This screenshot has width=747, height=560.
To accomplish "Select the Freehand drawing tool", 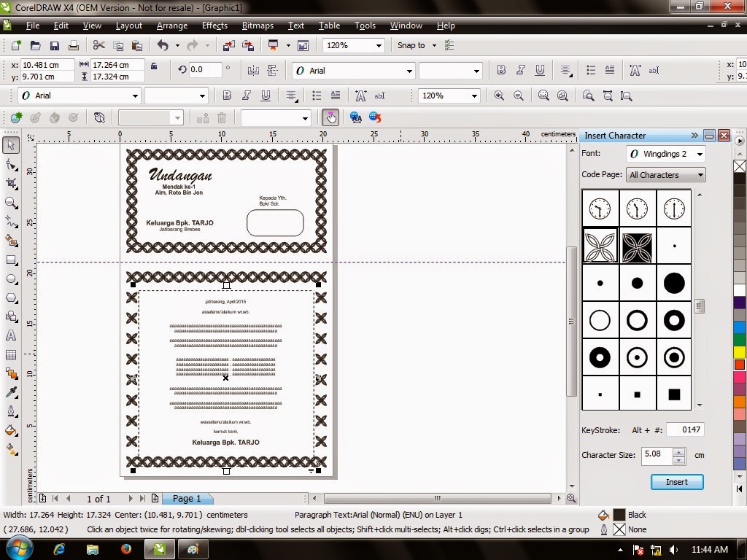I will click(x=11, y=222).
